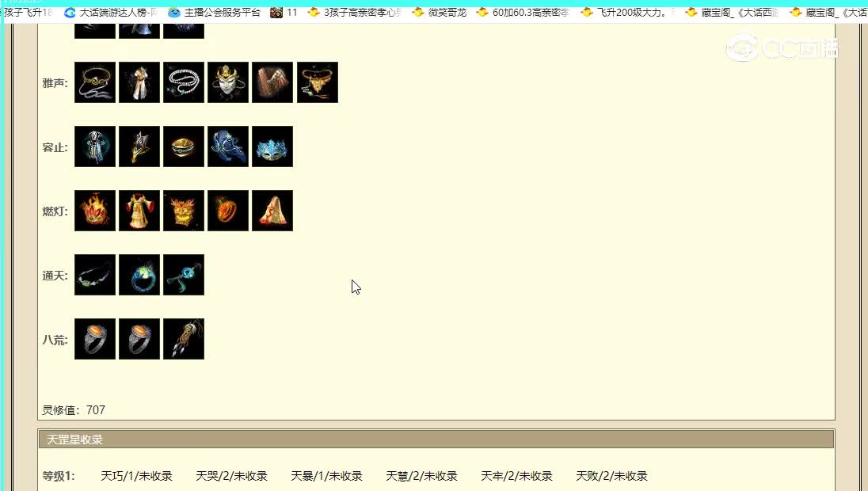Open the golden demon mask in 燃灯 row

[x=184, y=211]
